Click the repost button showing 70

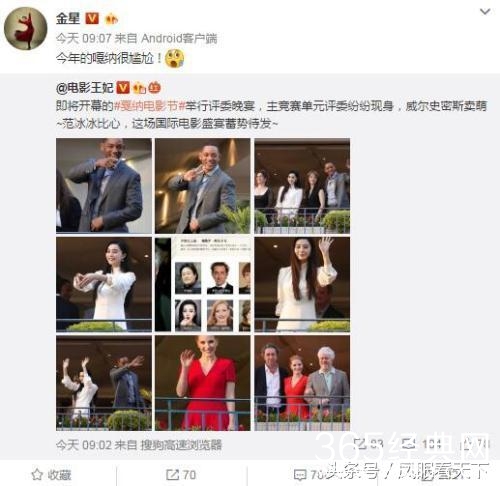click(x=181, y=475)
